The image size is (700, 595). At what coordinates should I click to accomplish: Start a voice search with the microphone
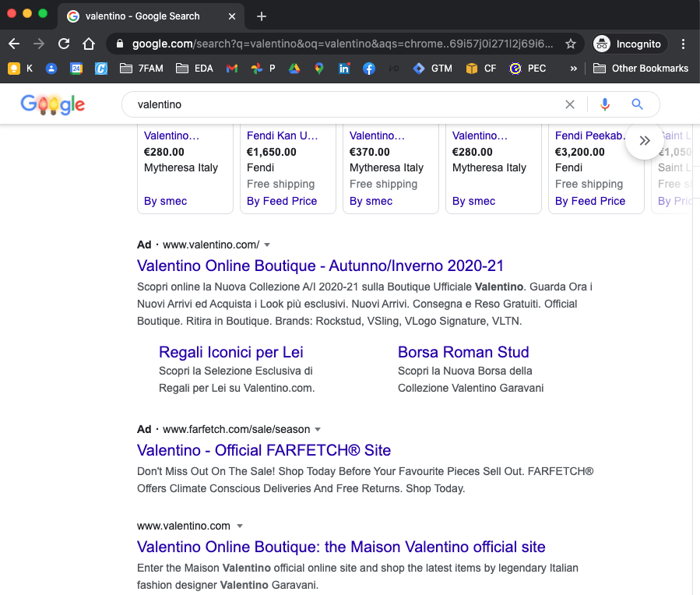605,104
